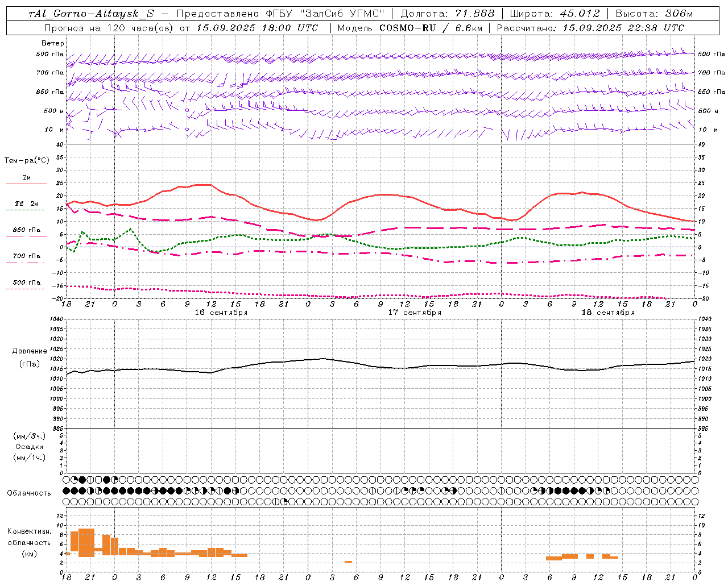The image size is (728, 582).
Task: Click the 18 сентября date label
Action: pos(608,313)
